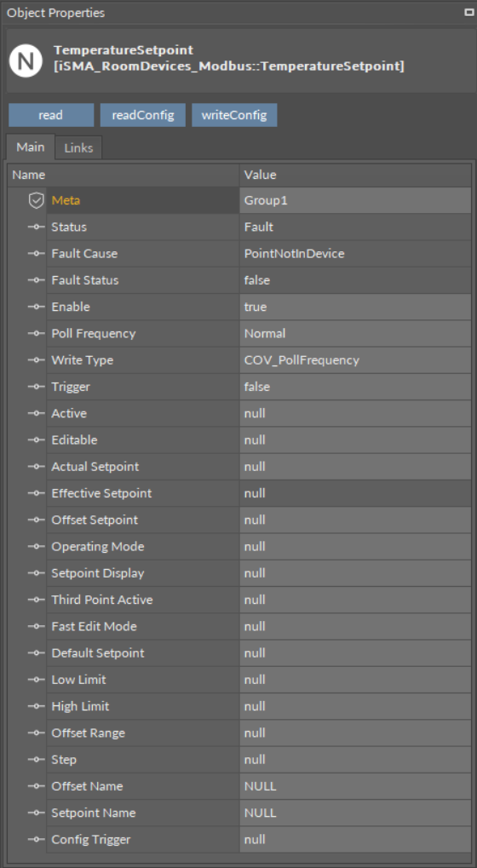Toggle the Enable value set to true

coord(355,307)
